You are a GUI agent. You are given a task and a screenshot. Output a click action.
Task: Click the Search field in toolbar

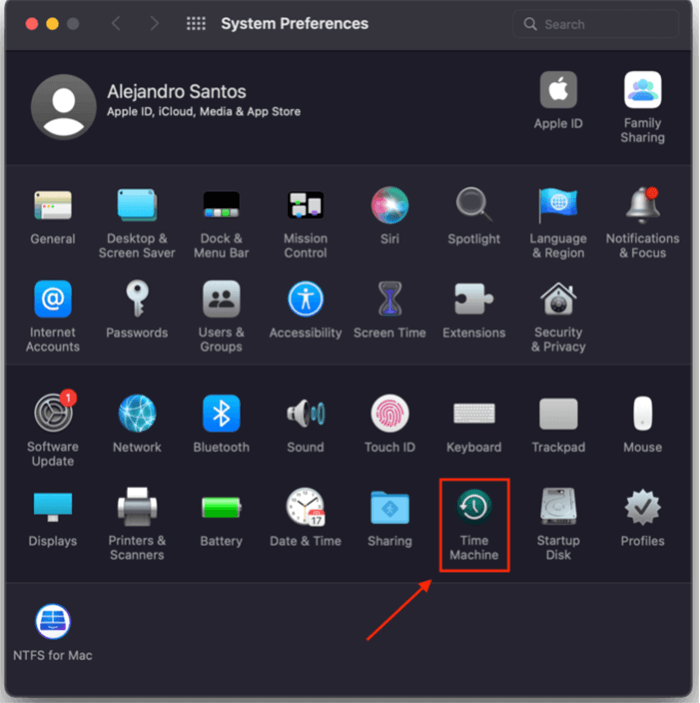pyautogui.click(x=600, y=23)
